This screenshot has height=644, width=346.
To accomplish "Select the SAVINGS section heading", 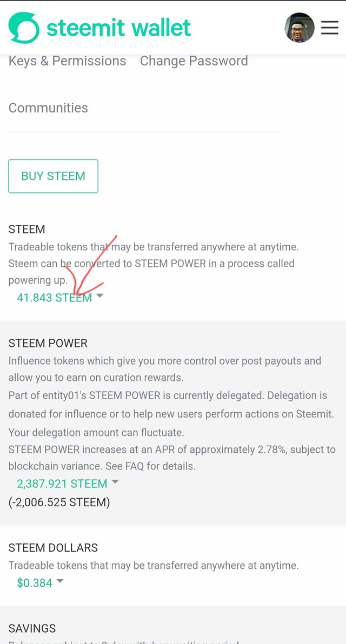I will click(x=32, y=629).
